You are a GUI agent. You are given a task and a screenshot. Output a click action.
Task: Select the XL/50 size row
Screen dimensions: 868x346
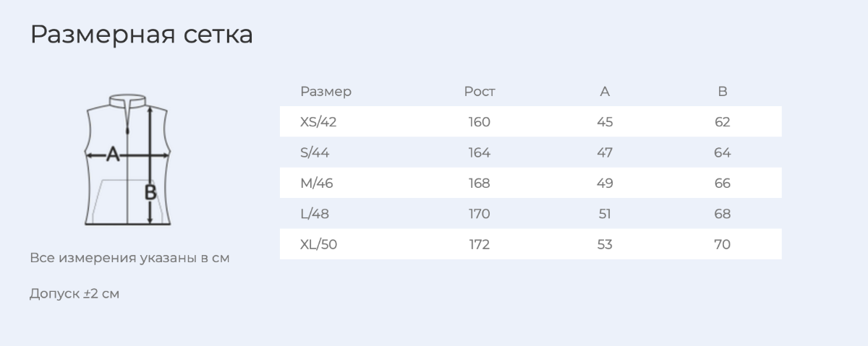pos(531,244)
